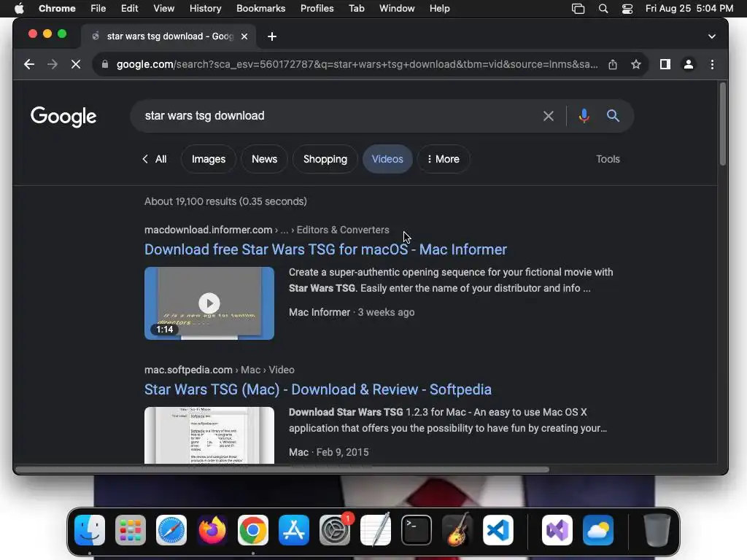The height and width of the screenshot is (560, 747).
Task: Bookmark this tab with star icon
Action: point(636,64)
